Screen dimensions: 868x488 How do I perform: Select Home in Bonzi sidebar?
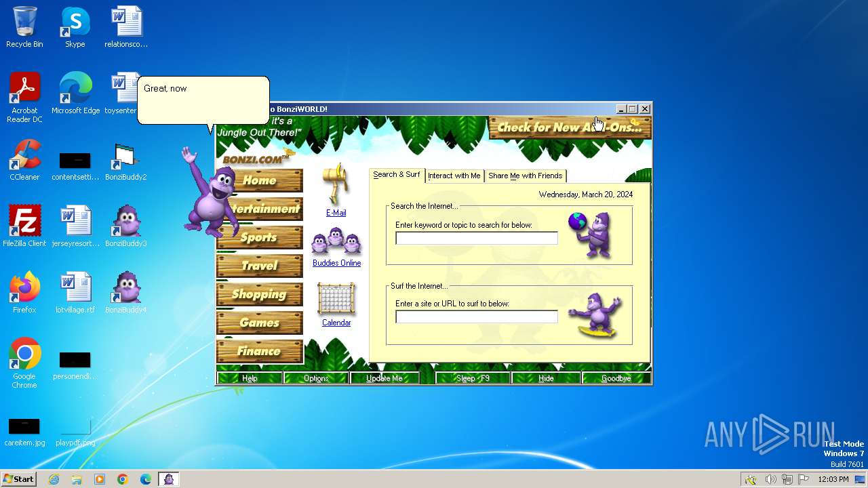click(x=260, y=180)
